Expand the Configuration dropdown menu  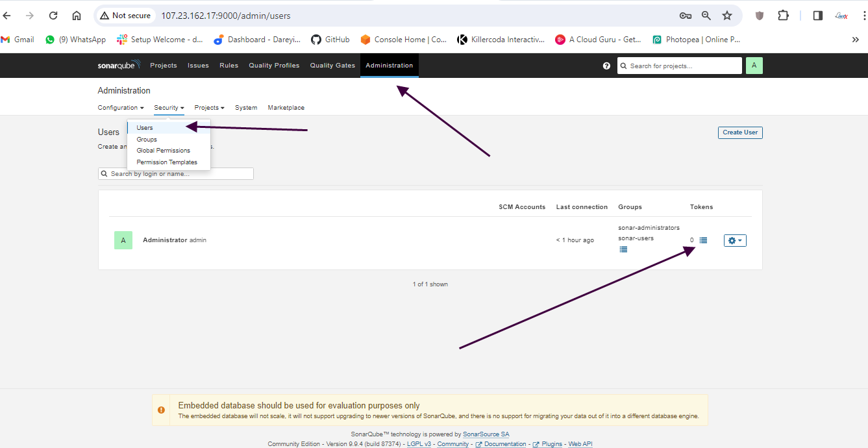tap(121, 108)
